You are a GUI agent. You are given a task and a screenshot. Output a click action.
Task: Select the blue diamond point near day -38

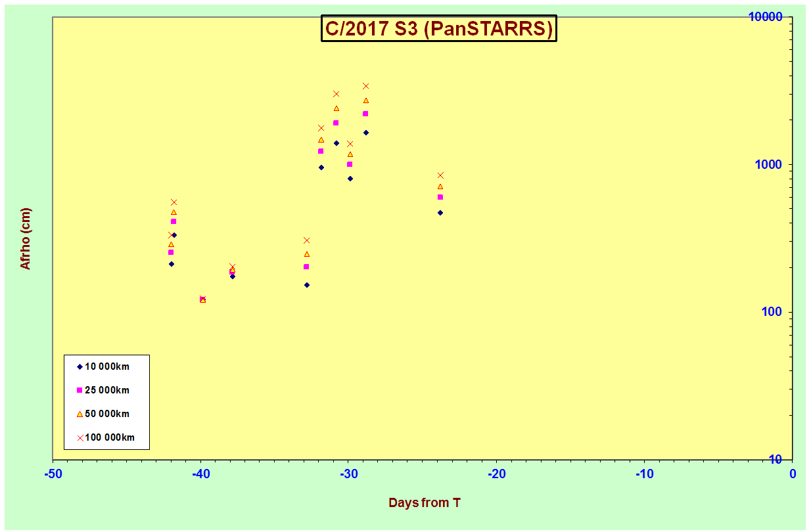click(233, 277)
